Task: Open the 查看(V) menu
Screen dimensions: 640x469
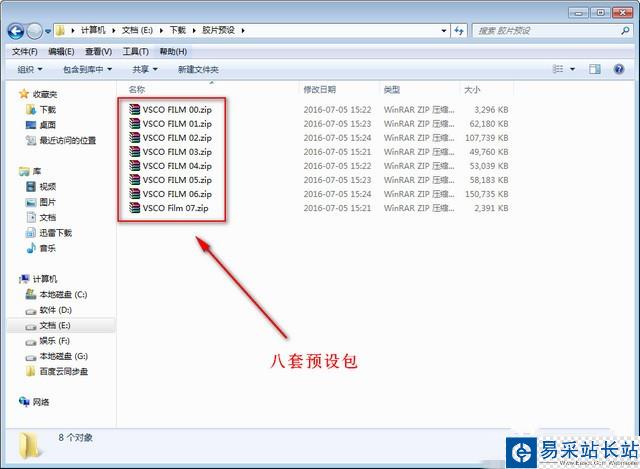Action: point(98,51)
